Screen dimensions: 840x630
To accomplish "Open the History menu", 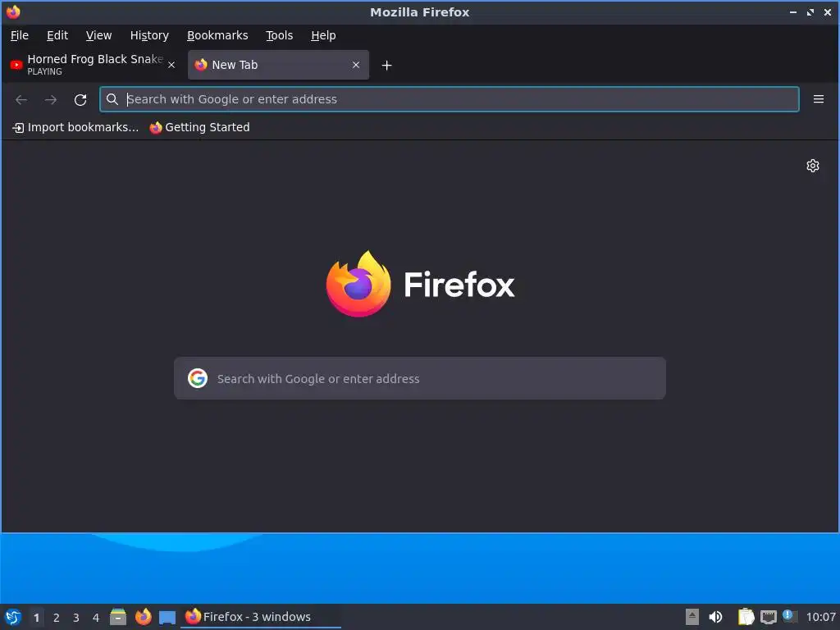I will [x=149, y=35].
